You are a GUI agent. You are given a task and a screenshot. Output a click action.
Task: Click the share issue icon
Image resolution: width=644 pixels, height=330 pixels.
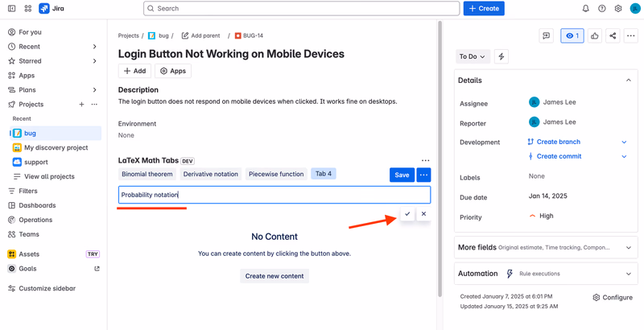tap(613, 35)
